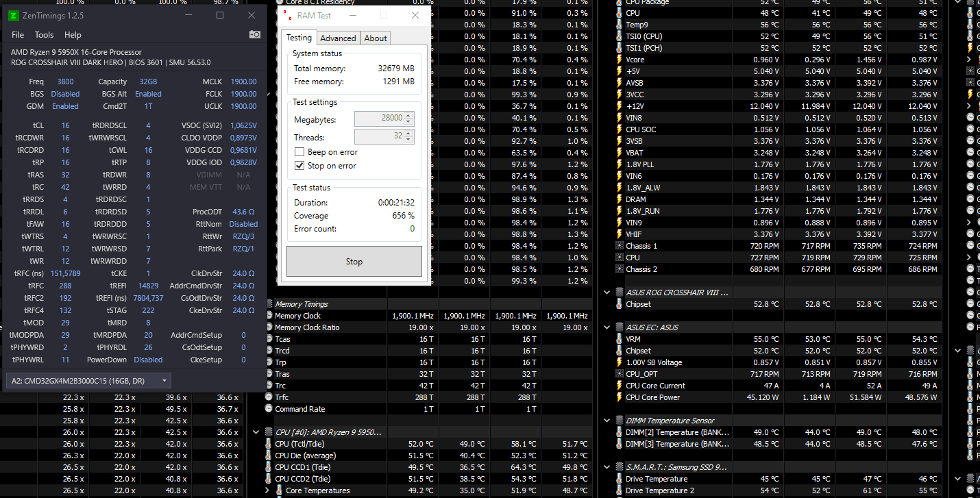Click the Memory Clock Ratio row icon

click(x=269, y=327)
